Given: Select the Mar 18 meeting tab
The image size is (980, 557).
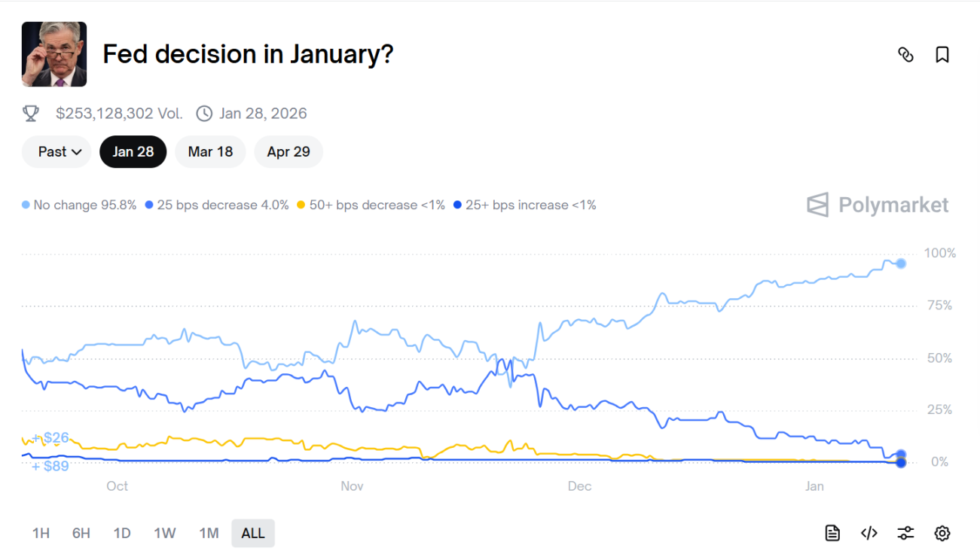Looking at the screenshot, I should tap(210, 152).
